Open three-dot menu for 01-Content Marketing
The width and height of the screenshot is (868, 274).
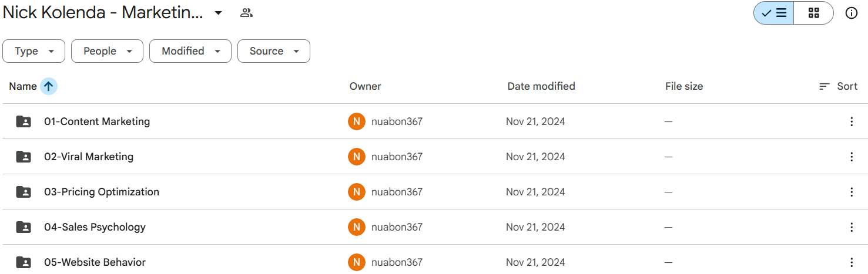[x=851, y=121]
